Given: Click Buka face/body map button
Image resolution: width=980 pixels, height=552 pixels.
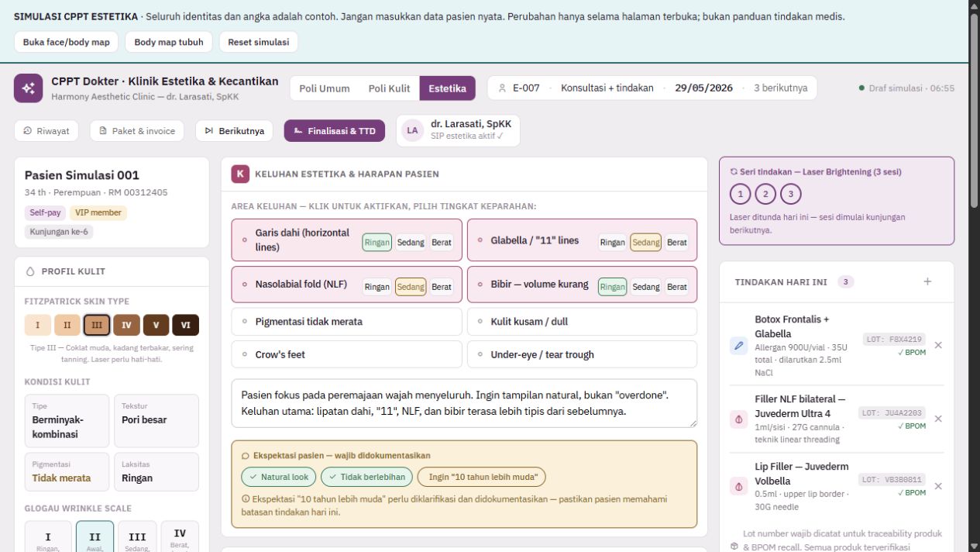Looking at the screenshot, I should tap(67, 42).
